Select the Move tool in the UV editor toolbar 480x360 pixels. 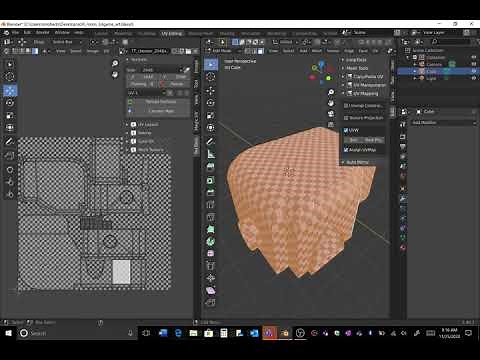coord(10,90)
